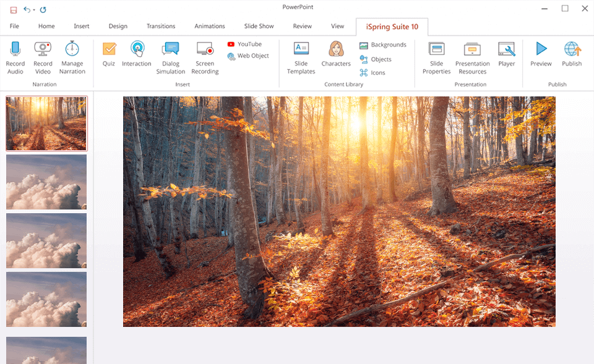Customize the Player settings
The image size is (594, 364).
507,56
